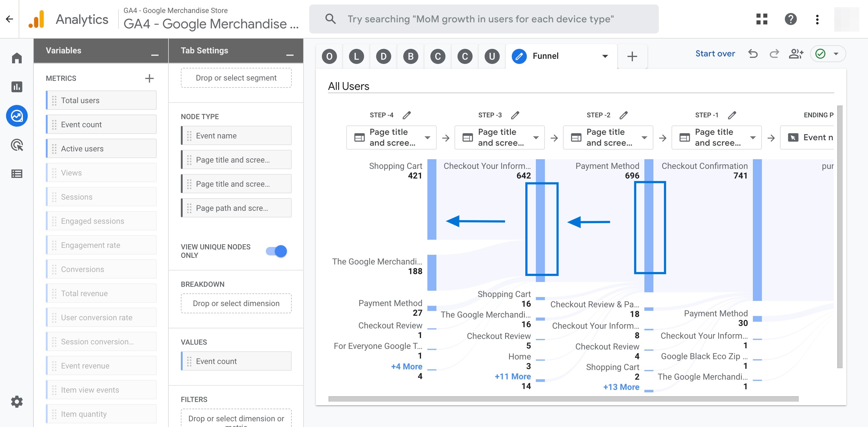The height and width of the screenshot is (427, 868).
Task: Edit STEP -4 with pencil icon
Action: [407, 115]
